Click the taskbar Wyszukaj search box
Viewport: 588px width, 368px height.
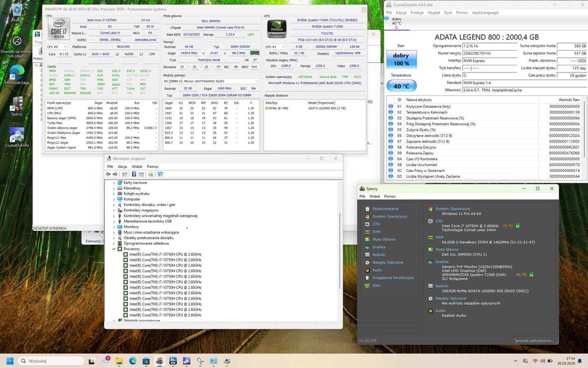tap(51, 361)
